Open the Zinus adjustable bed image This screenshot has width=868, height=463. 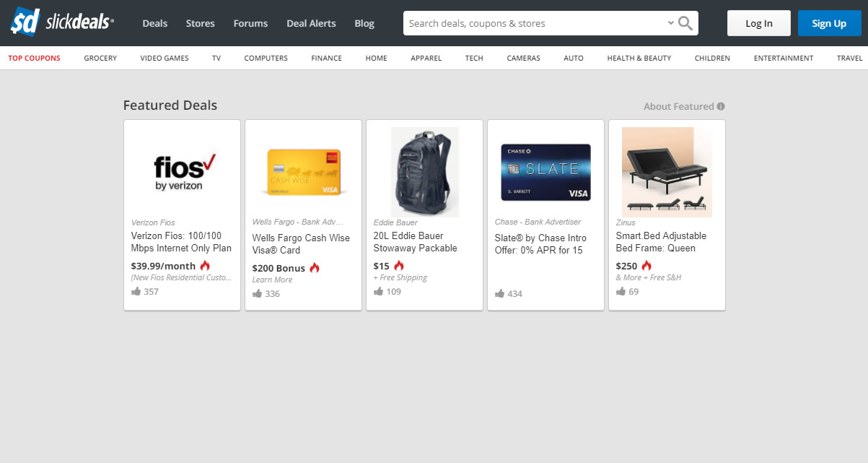pos(667,172)
